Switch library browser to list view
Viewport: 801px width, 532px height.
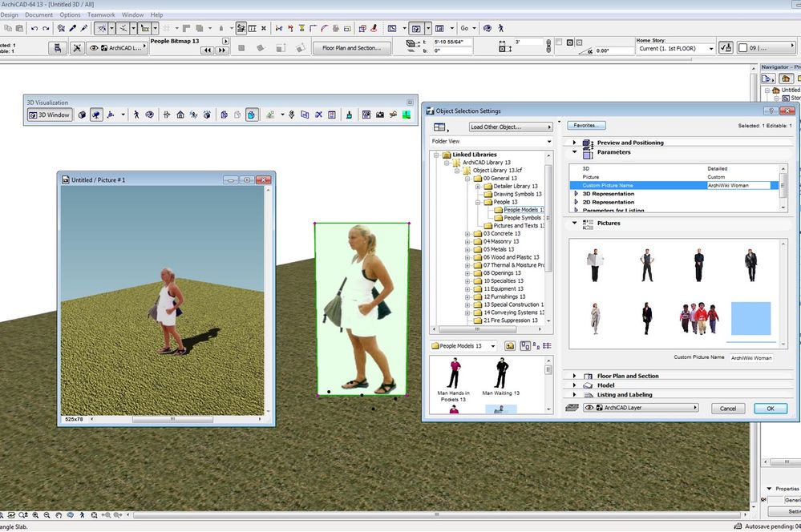pos(547,346)
